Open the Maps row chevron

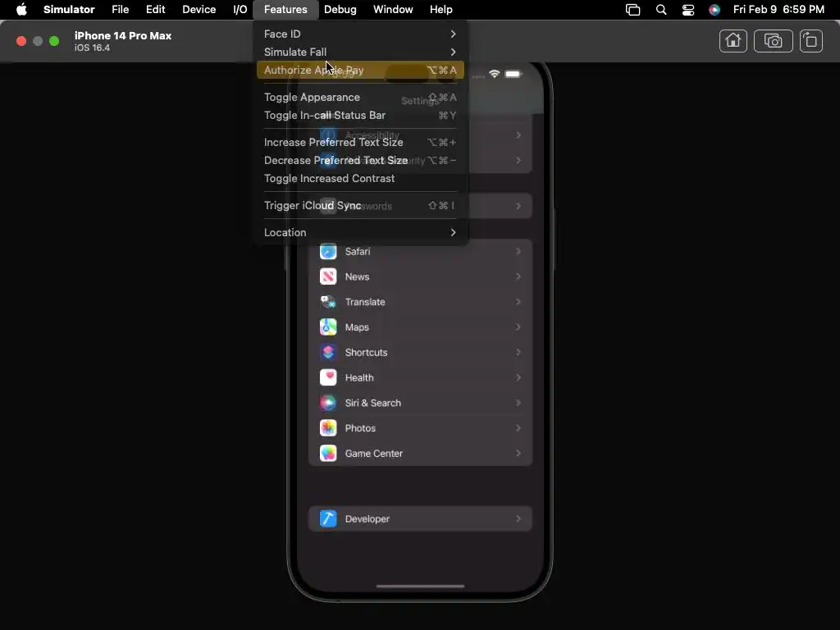tap(518, 326)
